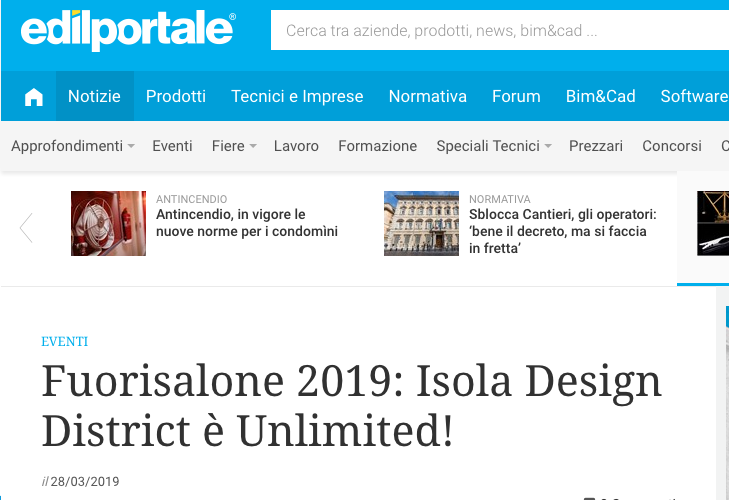Open the Concorsi link
The width and height of the screenshot is (729, 500).
tap(672, 146)
